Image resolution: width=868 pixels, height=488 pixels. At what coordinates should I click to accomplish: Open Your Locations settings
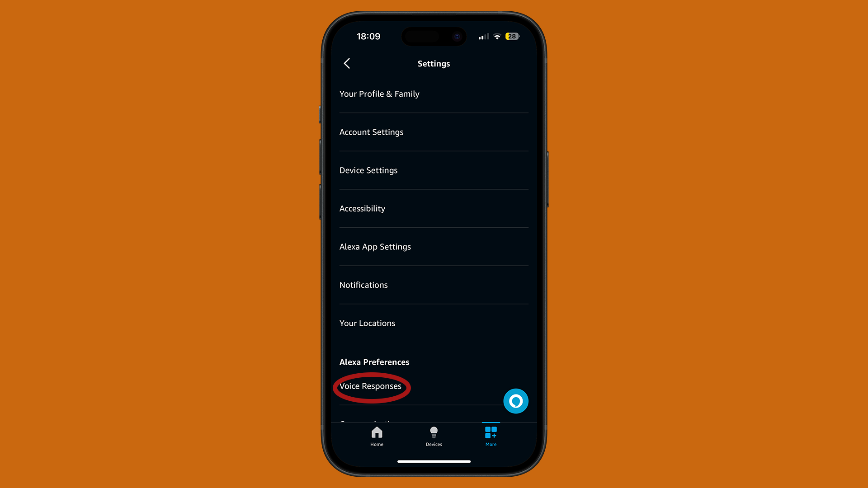point(367,322)
